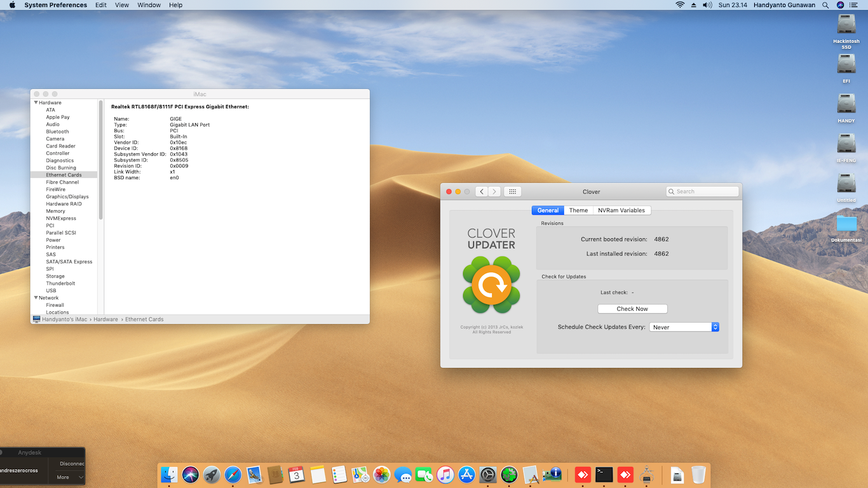
Task: Click Hardware in the iMac path bar
Action: tap(105, 320)
